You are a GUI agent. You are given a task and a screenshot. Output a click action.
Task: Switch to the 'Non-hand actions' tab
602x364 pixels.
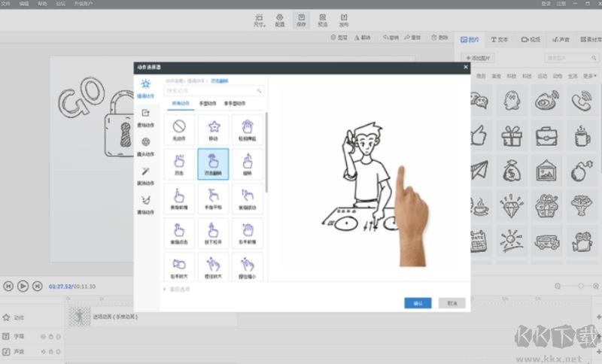(x=235, y=103)
